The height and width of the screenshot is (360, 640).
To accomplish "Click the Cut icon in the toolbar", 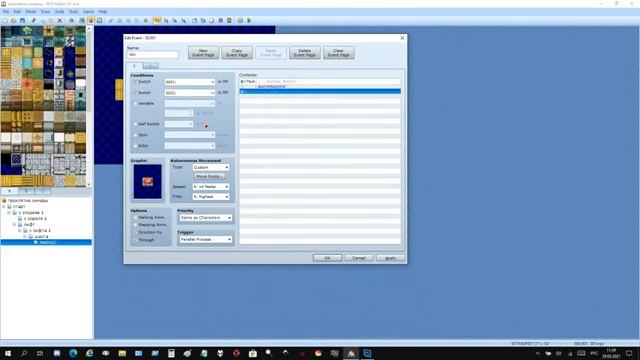I will coord(33,20).
